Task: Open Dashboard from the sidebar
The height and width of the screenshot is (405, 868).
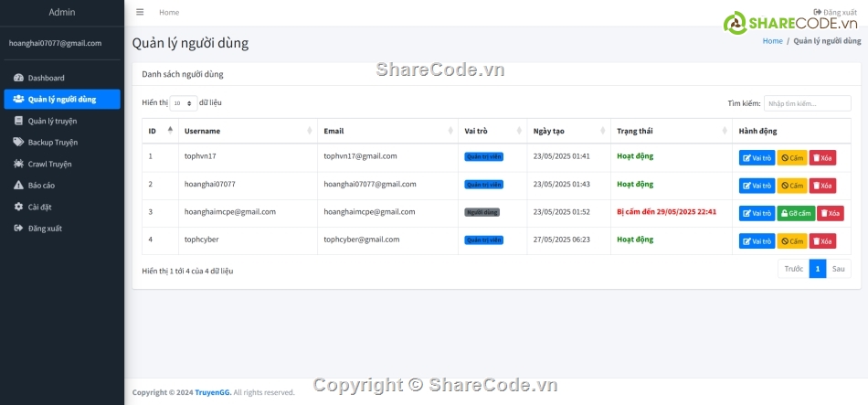Action: 46,78
